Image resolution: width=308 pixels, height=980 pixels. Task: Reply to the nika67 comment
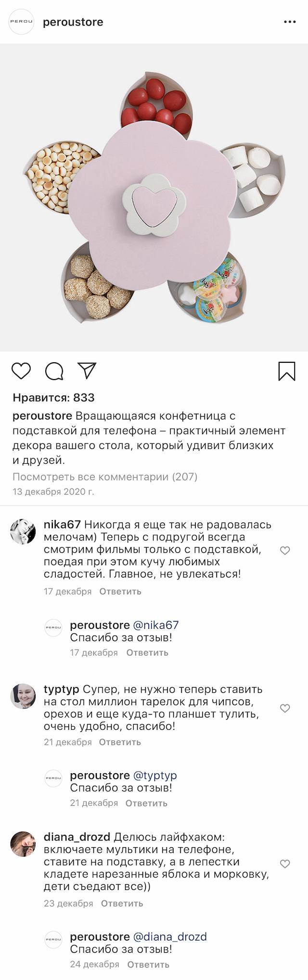120,591
